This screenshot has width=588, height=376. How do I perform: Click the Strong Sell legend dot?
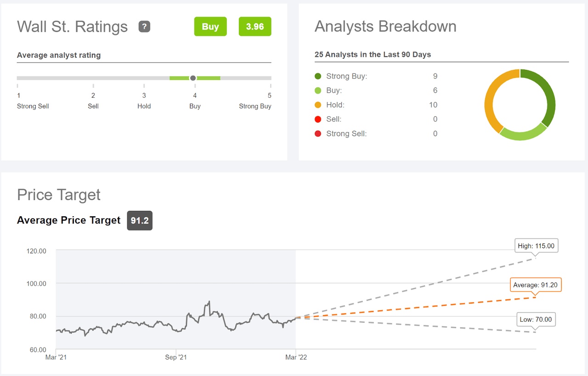(x=318, y=134)
